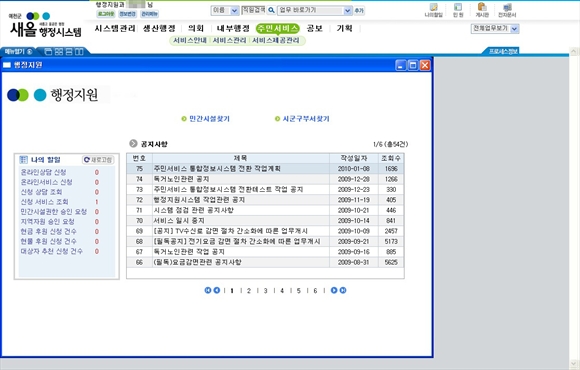Open the 주민서비스 menu
Image resolution: width=580 pixels, height=370 pixels.
[x=277, y=28]
